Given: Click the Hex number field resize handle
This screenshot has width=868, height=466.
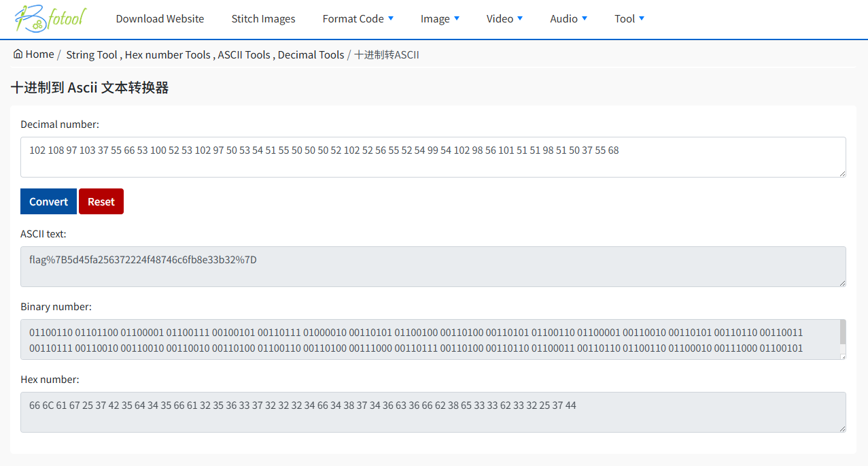Looking at the screenshot, I should (x=842, y=429).
